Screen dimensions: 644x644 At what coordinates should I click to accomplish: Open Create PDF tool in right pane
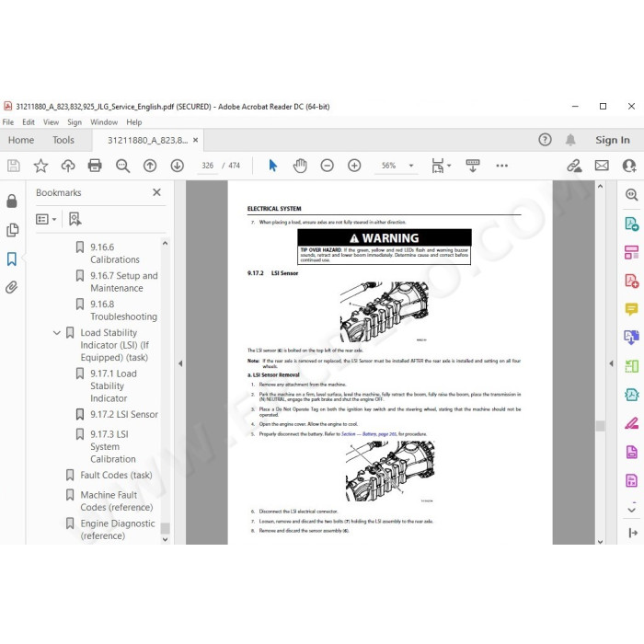click(x=632, y=281)
